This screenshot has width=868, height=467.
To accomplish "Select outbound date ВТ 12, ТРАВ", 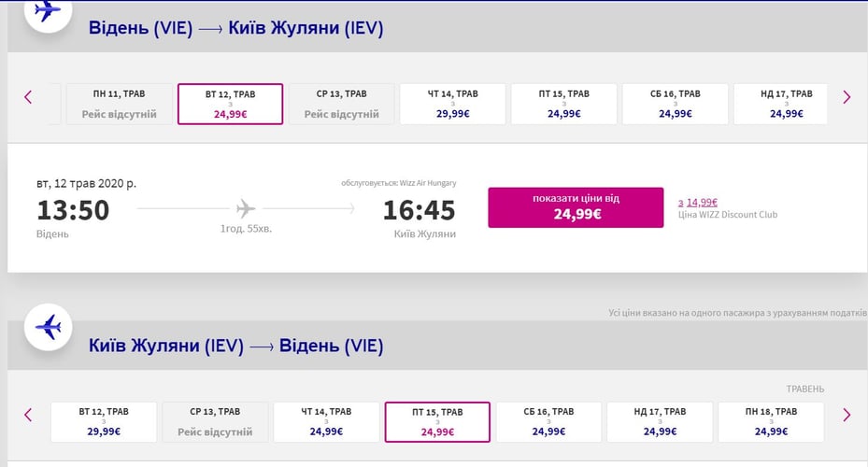I will coord(230,104).
